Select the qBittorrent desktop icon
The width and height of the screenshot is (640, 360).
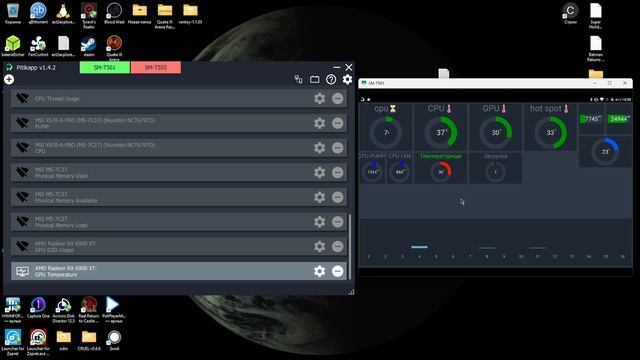[x=38, y=14]
